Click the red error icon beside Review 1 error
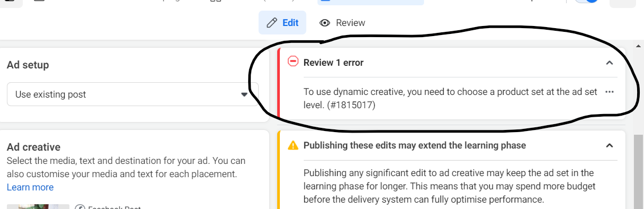 pos(293,62)
